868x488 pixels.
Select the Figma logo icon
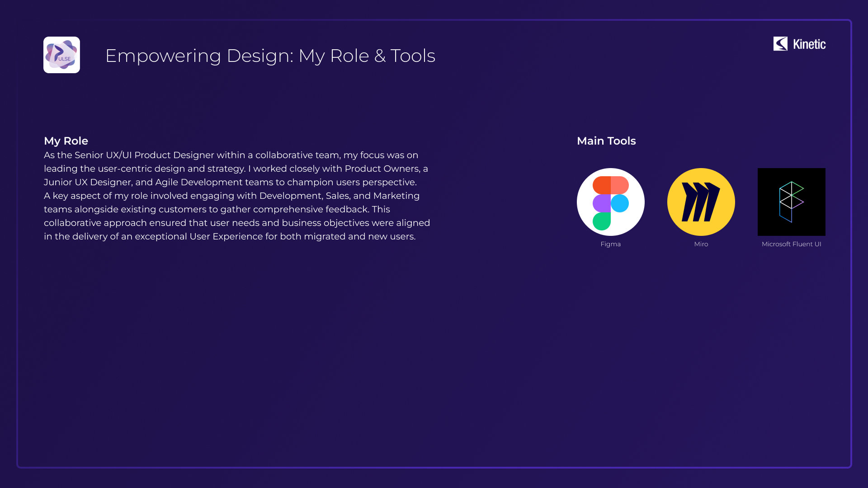[610, 202]
